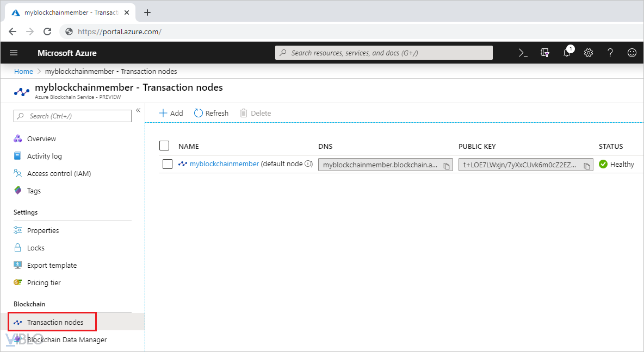The height and width of the screenshot is (352, 644).
Task: Copy the public key to clipboard
Action: pyautogui.click(x=587, y=166)
